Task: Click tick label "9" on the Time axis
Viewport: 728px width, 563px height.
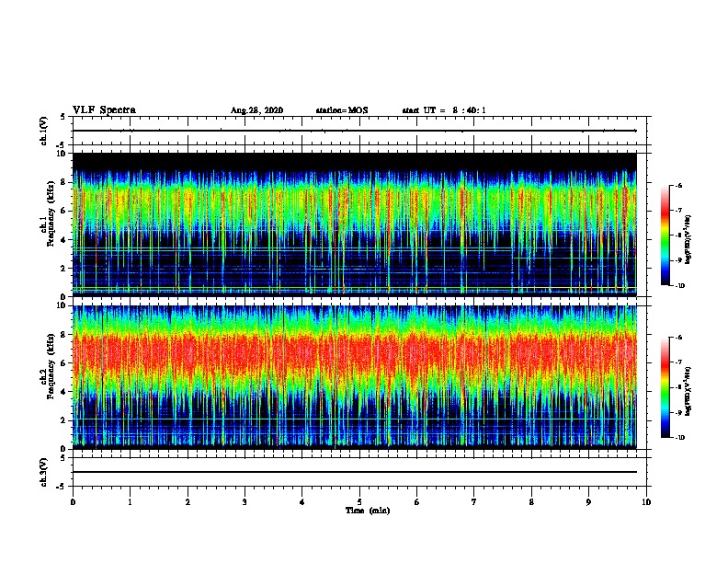Action: click(x=588, y=502)
